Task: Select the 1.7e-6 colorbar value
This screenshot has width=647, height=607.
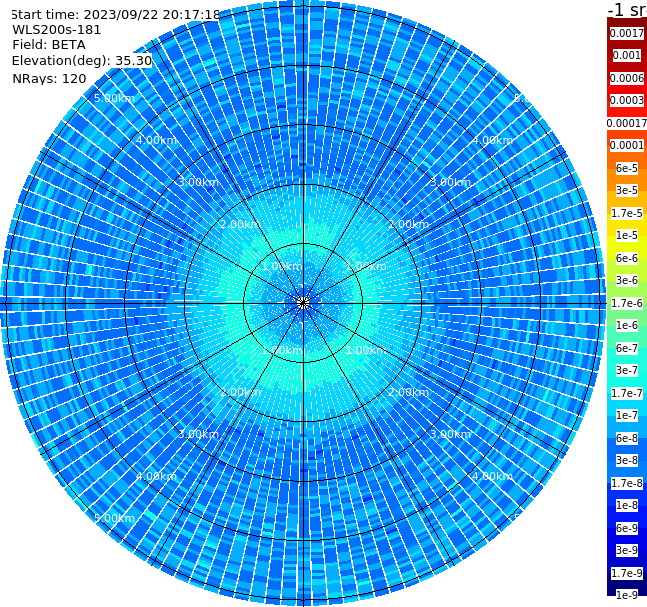Action: (x=627, y=303)
